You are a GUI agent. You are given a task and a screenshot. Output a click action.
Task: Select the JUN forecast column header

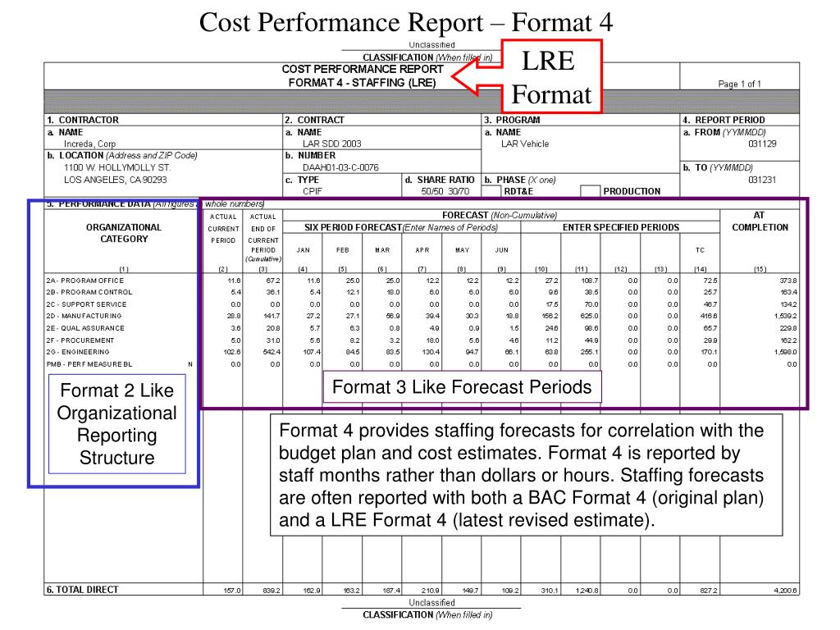point(502,250)
